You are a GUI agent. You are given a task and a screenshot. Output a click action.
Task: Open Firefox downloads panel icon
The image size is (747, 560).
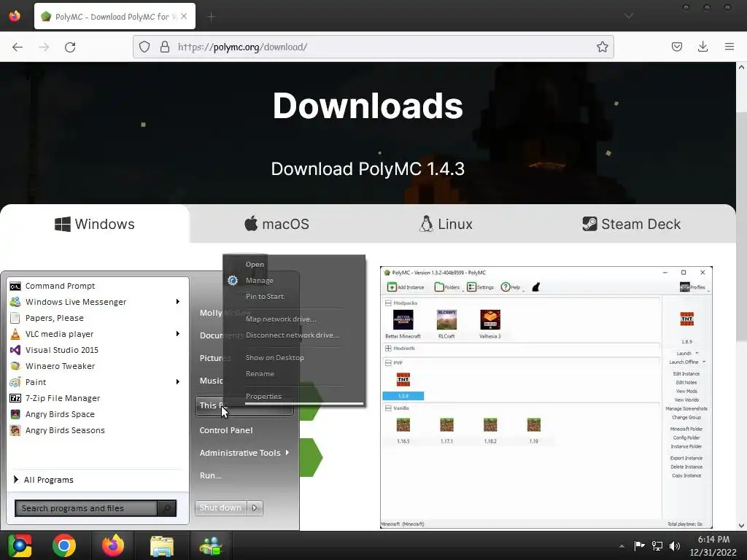pos(703,47)
